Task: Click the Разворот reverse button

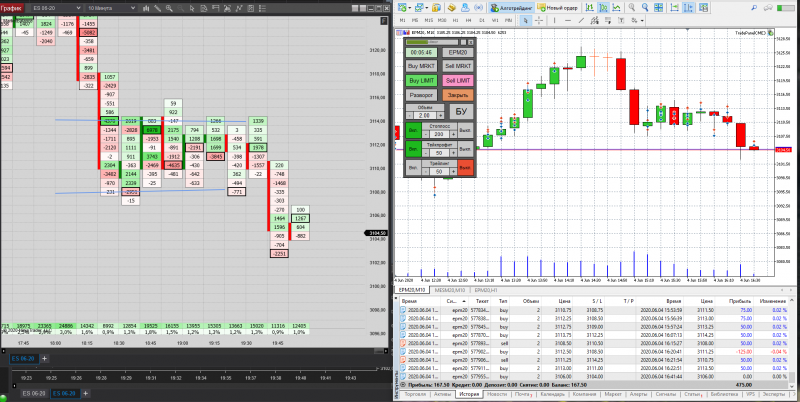Action: click(x=421, y=95)
